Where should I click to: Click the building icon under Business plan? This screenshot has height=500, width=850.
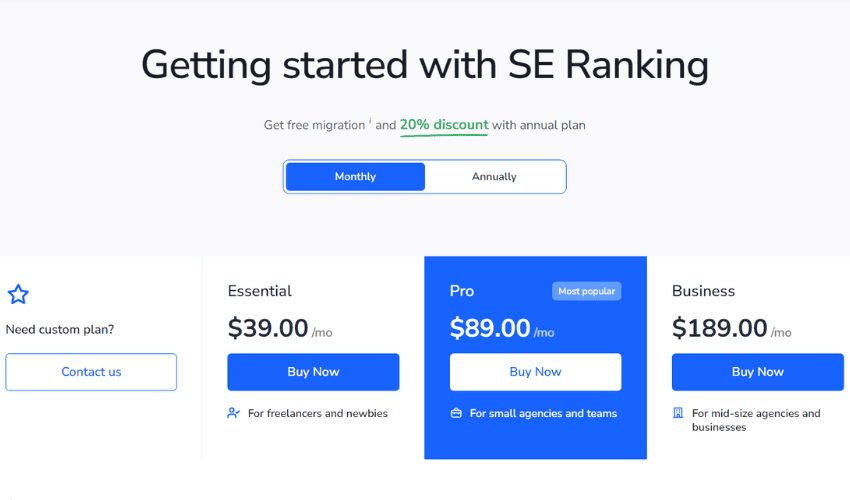[678, 413]
